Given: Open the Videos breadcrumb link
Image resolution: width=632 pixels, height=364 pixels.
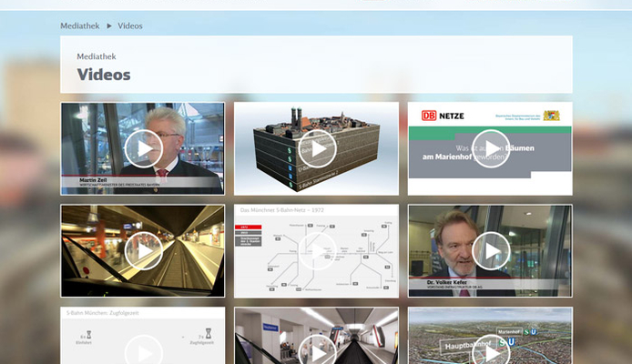Looking at the screenshot, I should pyautogui.click(x=130, y=25).
